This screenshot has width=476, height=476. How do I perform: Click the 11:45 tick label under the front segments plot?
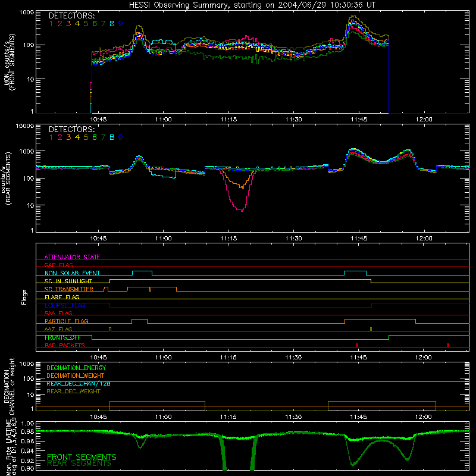click(359, 120)
